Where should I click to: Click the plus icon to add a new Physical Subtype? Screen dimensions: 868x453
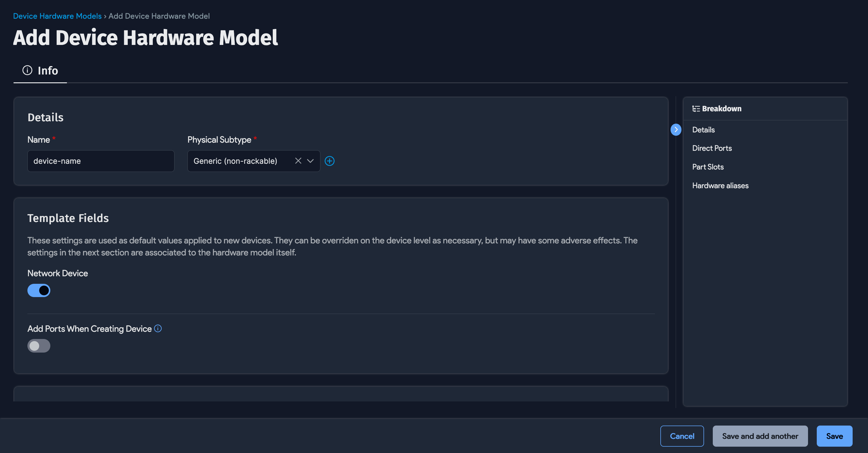[x=329, y=161]
